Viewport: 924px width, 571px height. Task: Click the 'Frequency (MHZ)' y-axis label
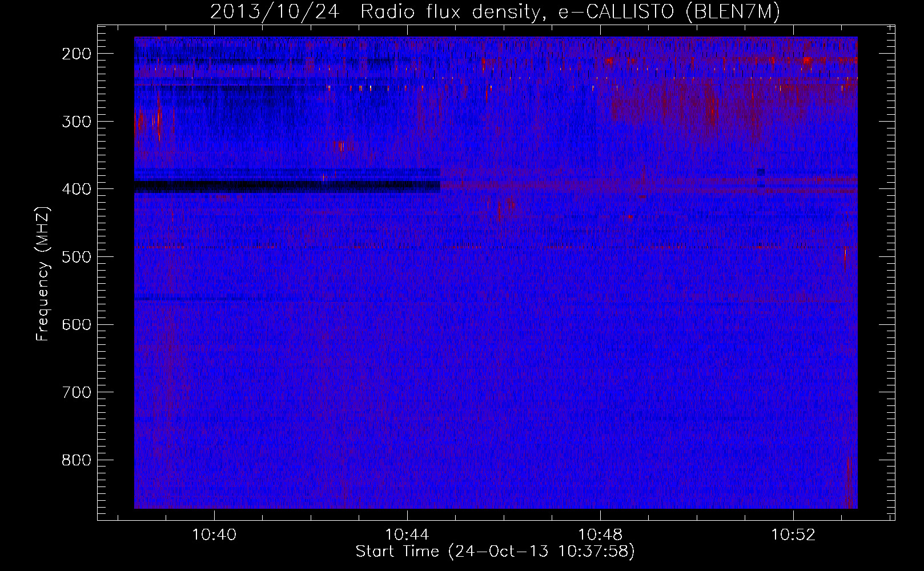tap(43, 274)
